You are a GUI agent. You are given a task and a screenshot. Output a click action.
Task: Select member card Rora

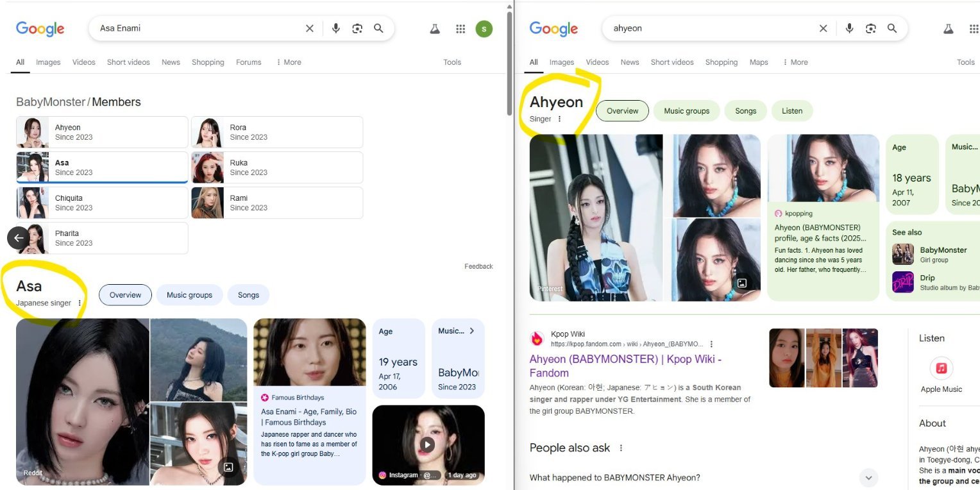tap(277, 132)
